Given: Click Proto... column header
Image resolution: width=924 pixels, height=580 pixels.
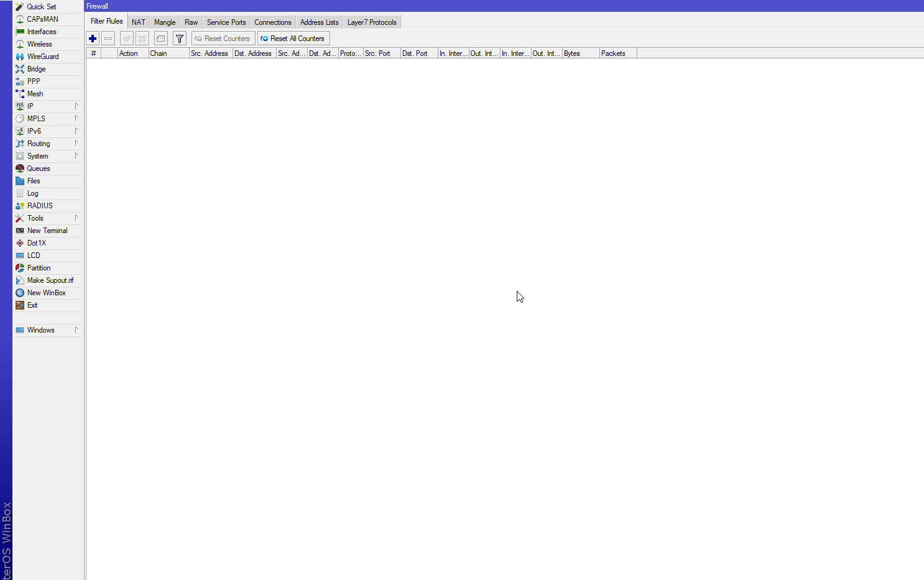Looking at the screenshot, I should tap(351, 53).
